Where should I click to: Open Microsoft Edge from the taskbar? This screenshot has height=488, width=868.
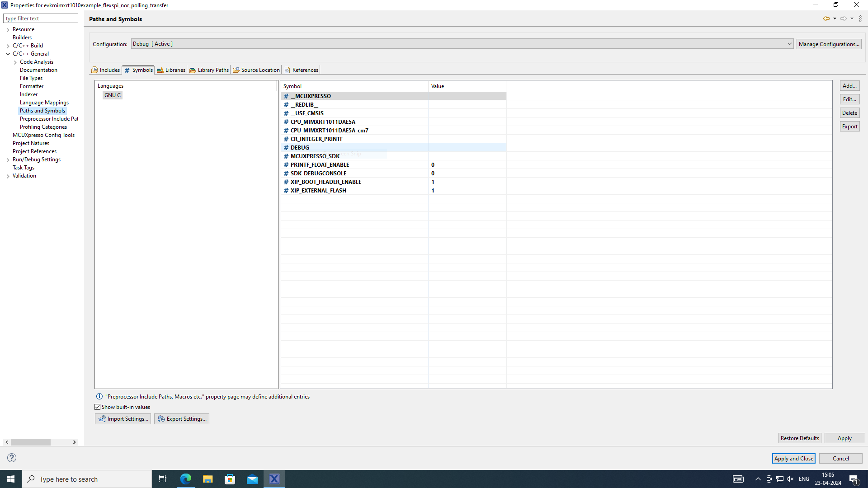[185, 479]
